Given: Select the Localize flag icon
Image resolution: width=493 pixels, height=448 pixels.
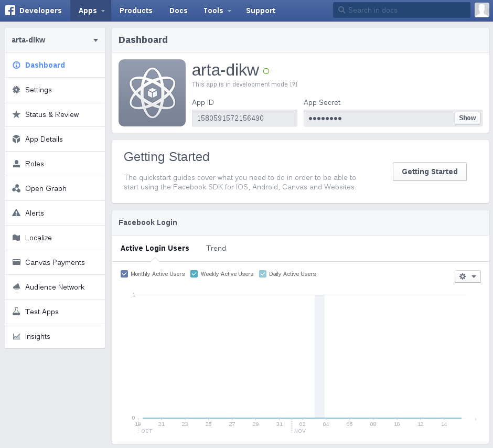Looking at the screenshot, I should click(16, 238).
